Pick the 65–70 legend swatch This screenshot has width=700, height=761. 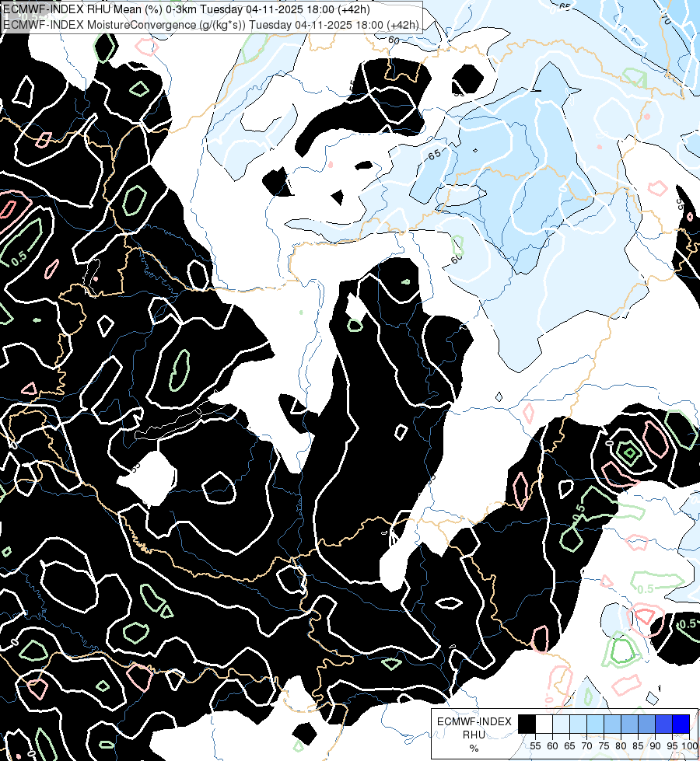(578, 724)
